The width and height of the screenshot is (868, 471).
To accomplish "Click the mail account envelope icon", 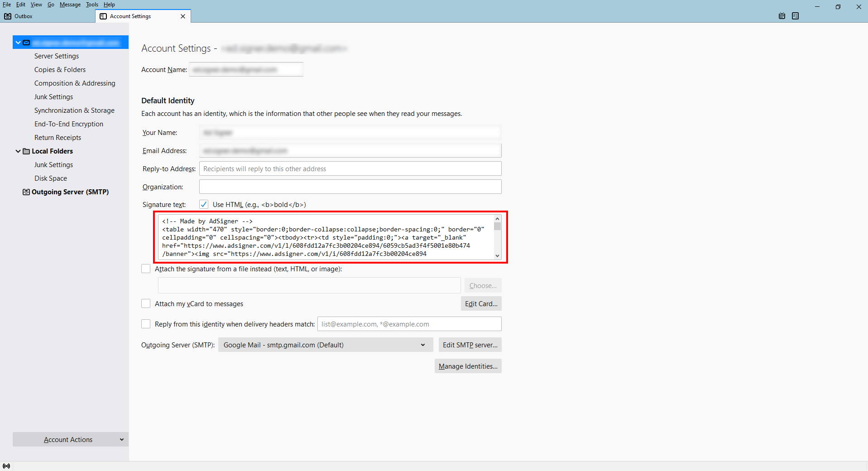I will click(x=26, y=43).
